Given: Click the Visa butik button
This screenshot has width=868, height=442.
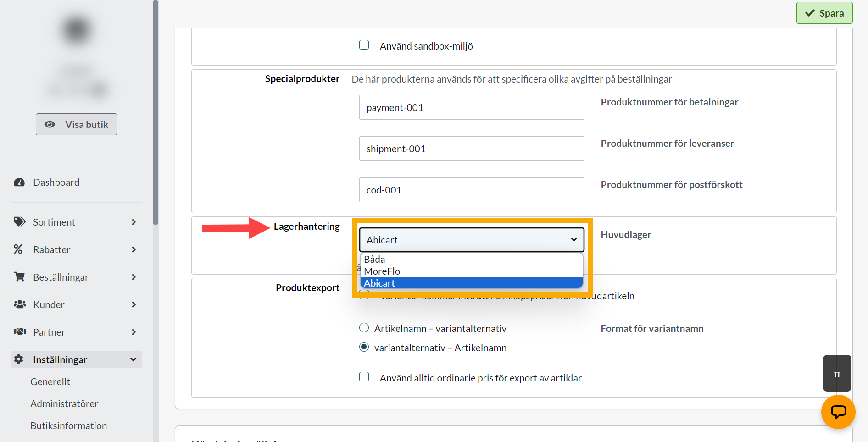Looking at the screenshot, I should [x=76, y=124].
